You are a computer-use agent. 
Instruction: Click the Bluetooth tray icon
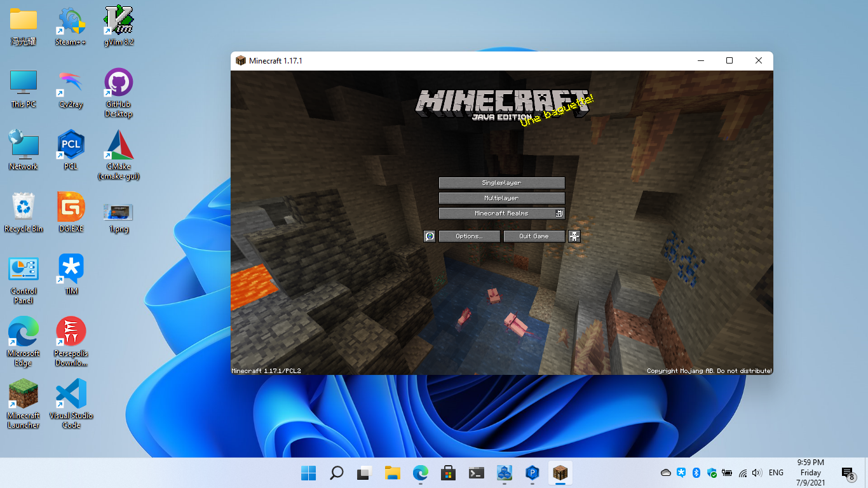(x=696, y=473)
